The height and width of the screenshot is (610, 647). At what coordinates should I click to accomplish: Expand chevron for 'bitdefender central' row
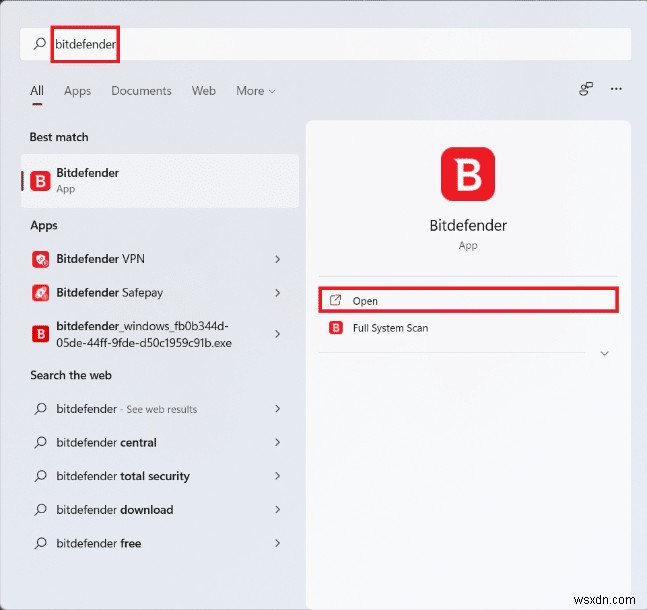pyautogui.click(x=278, y=442)
